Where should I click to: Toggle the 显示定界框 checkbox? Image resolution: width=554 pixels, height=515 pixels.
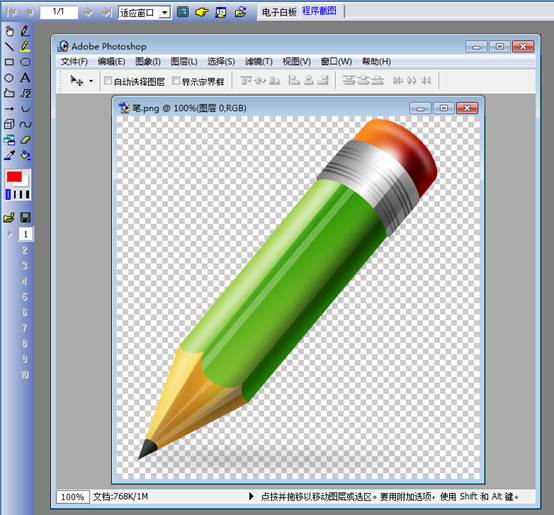tap(176, 81)
